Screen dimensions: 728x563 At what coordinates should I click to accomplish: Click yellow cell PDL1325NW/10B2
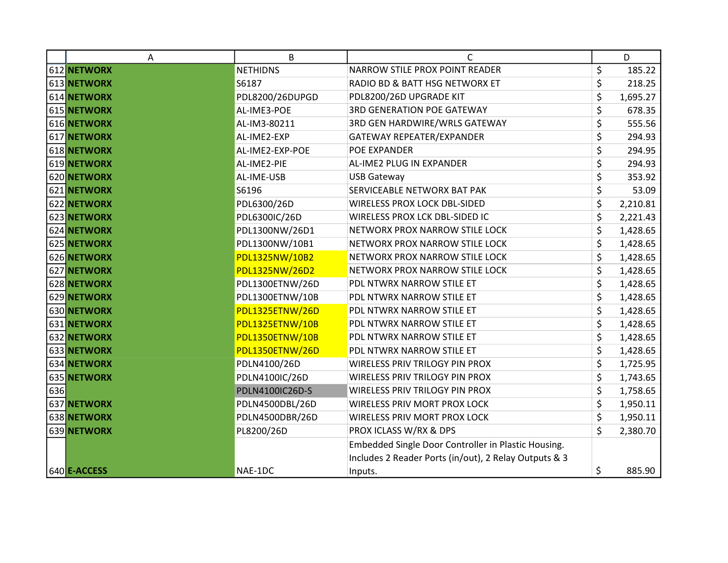291,257
